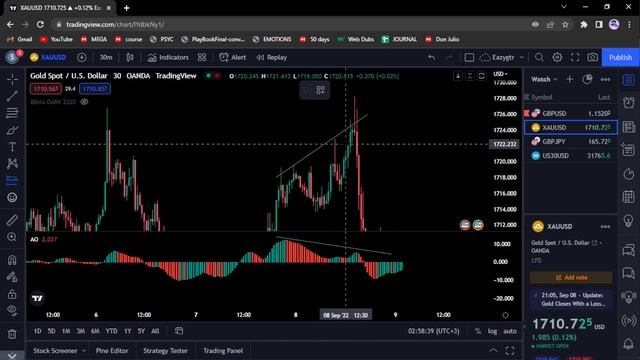Open XAUUSD details more options menu
Image resolution: width=640 pixels, height=360 pixels.
coord(605,227)
